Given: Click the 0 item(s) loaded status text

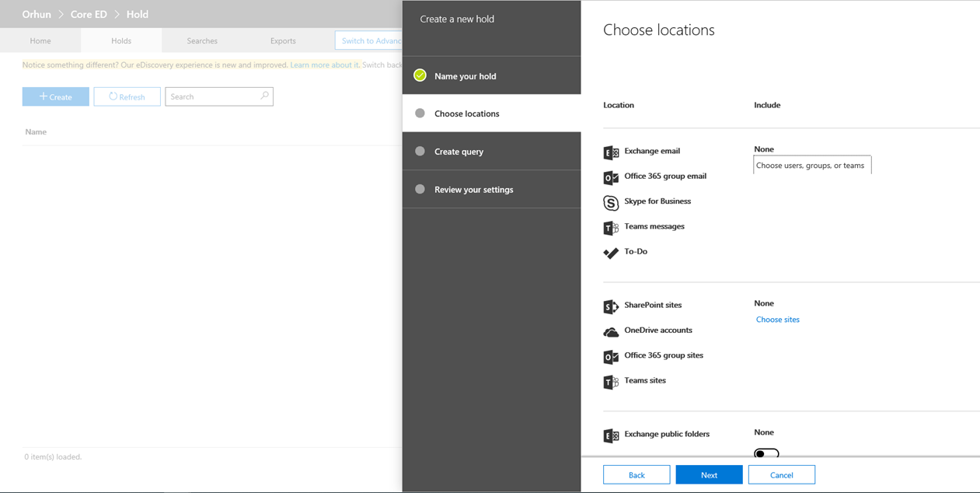Looking at the screenshot, I should click(x=53, y=456).
